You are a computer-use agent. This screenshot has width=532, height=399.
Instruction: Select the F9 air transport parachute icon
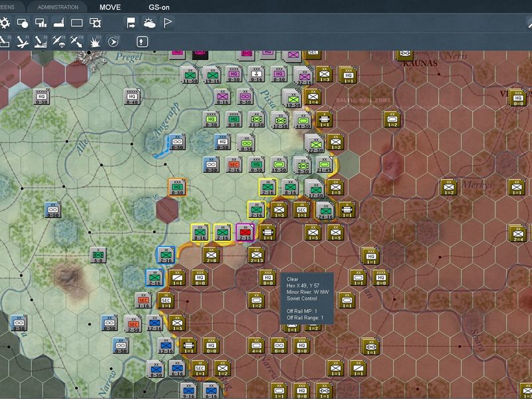tap(59, 42)
